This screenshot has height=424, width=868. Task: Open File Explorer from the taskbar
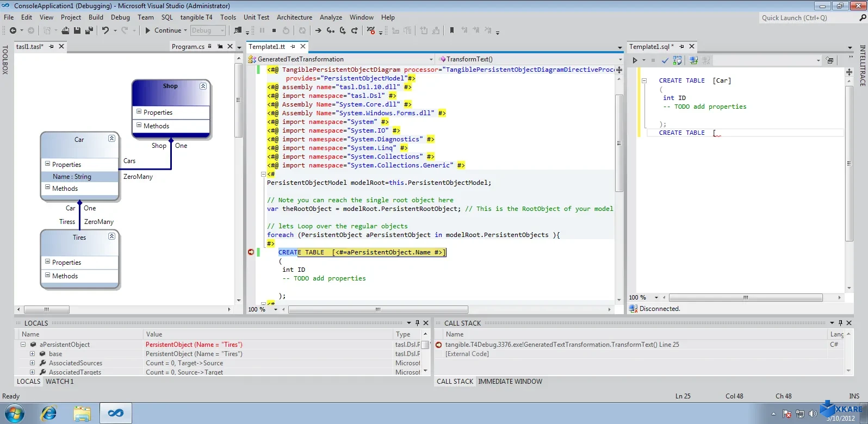(x=82, y=414)
